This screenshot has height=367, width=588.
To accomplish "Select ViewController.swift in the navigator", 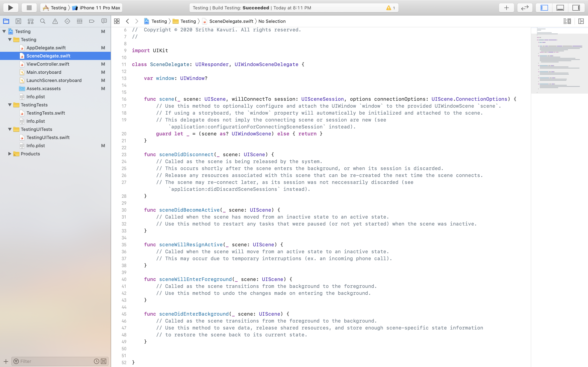I will click(x=48, y=64).
